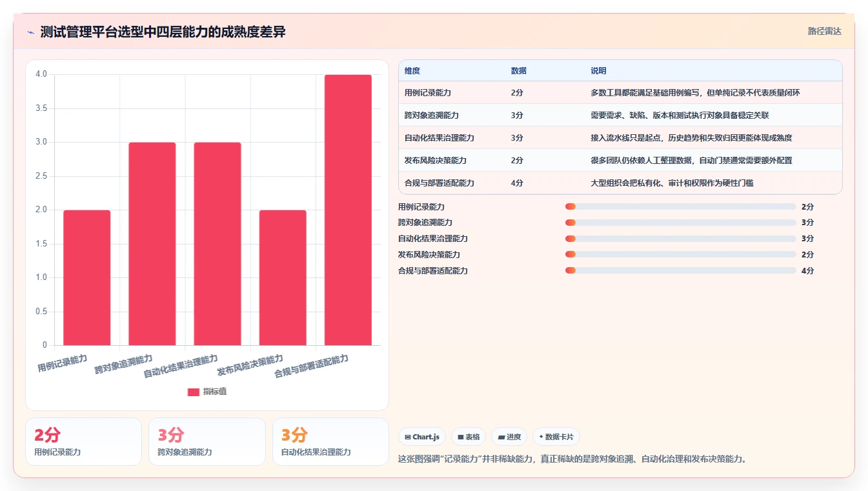Click the 4分 value beside 合规与部署适配能力 progress
The width and height of the screenshot is (868, 491).
coord(807,271)
